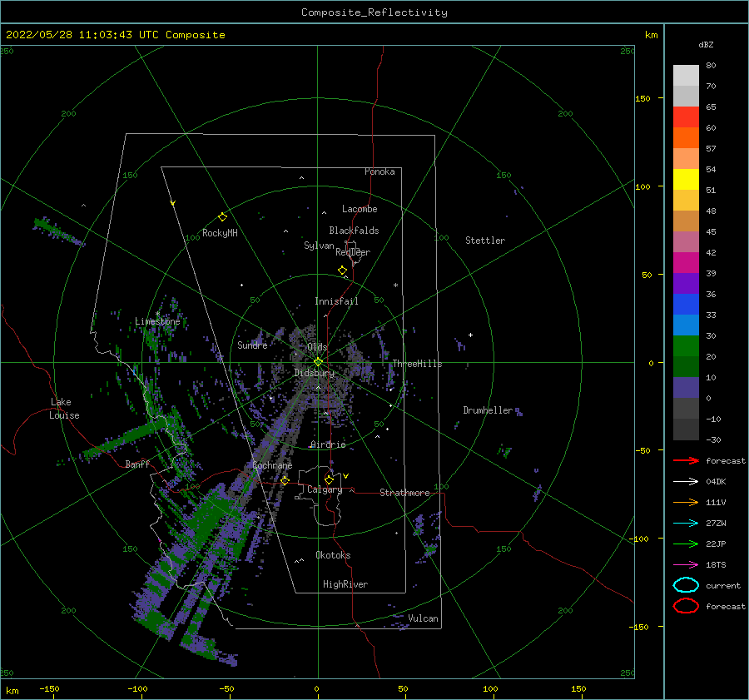749x700 pixels.
Task: Select the RedDeer city label
Action: tap(353, 252)
